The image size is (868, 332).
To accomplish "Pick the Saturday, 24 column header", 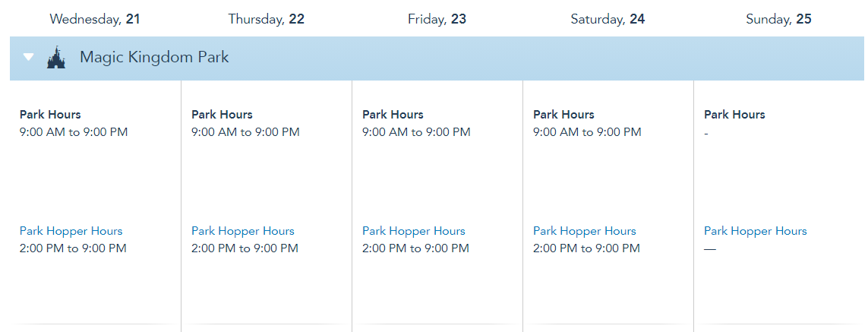I will point(608,19).
